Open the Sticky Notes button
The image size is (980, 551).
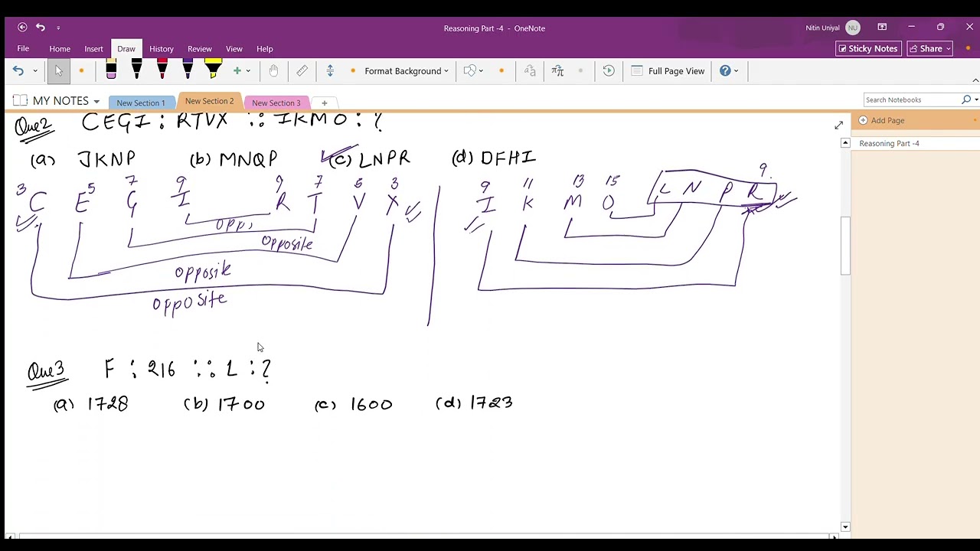pyautogui.click(x=868, y=49)
